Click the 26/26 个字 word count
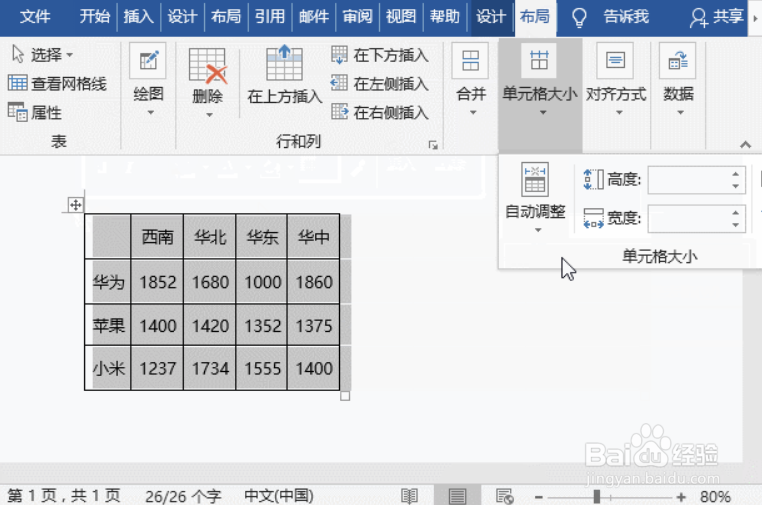Image resolution: width=762 pixels, height=505 pixels. tap(183, 496)
